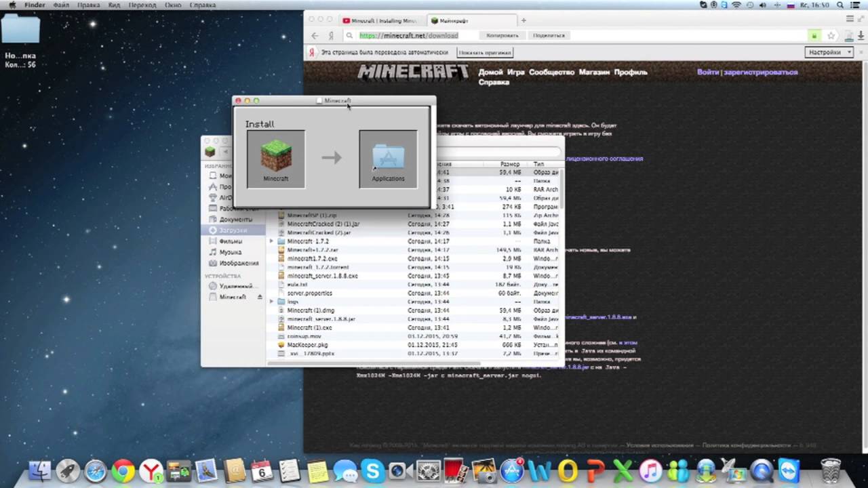Launch Skype from the Dock
Viewport: 868px width, 488px height.
tap(373, 470)
